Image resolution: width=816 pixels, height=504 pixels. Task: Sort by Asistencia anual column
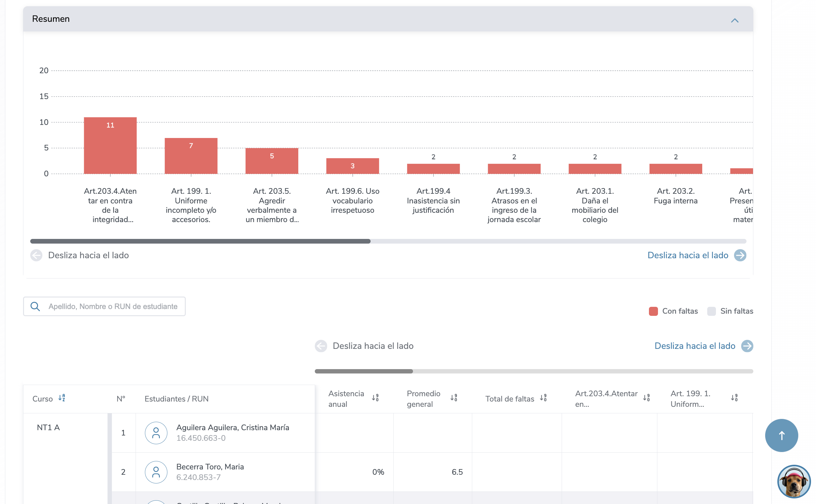pyautogui.click(x=375, y=398)
